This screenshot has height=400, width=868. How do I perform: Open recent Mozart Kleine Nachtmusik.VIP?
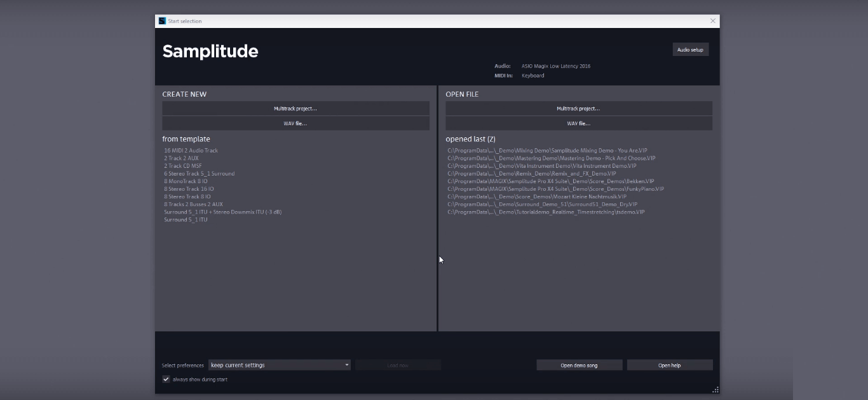(537, 197)
